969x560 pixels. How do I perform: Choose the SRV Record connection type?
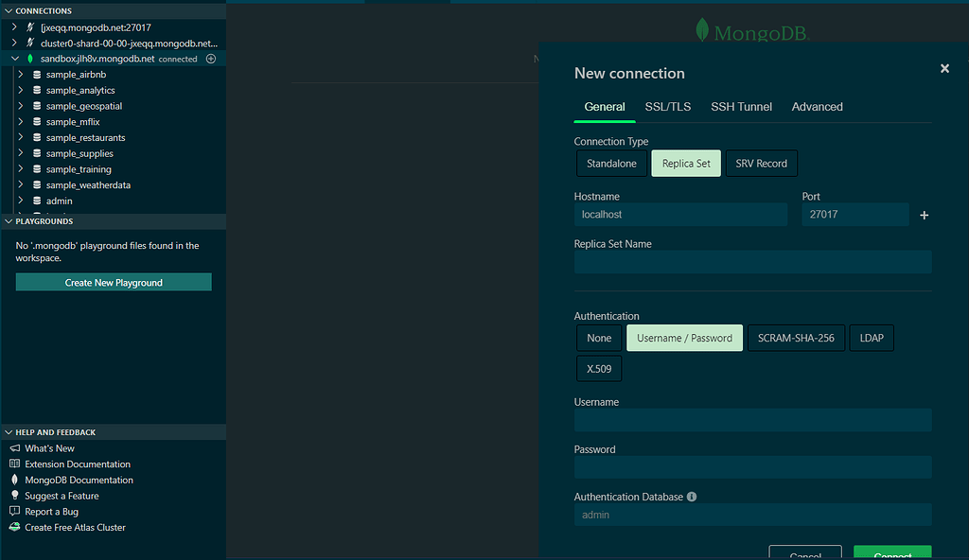point(761,163)
